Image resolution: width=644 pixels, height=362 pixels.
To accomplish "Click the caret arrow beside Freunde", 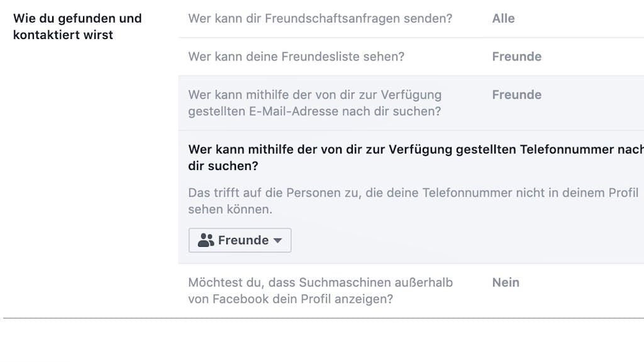I will pos(277,240).
